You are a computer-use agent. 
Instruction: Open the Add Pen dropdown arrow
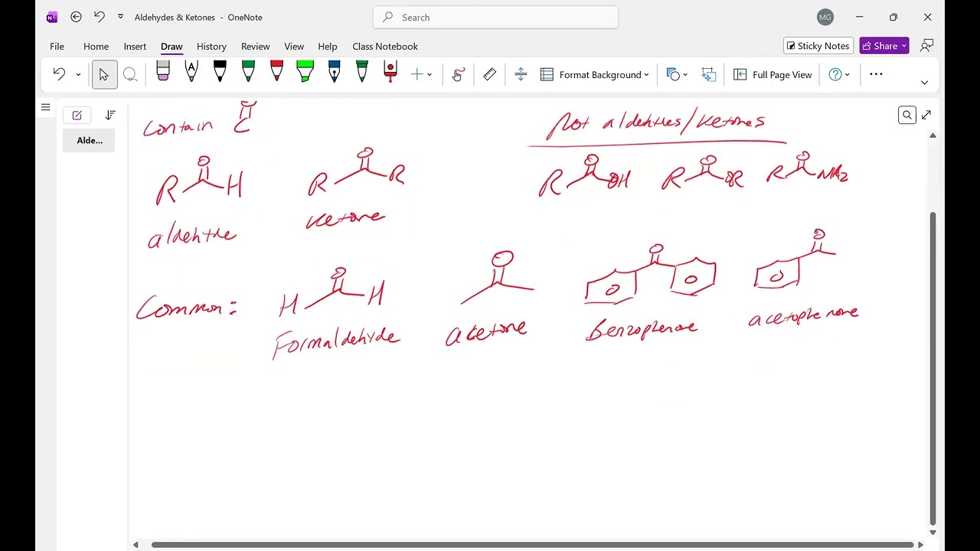pyautogui.click(x=430, y=75)
